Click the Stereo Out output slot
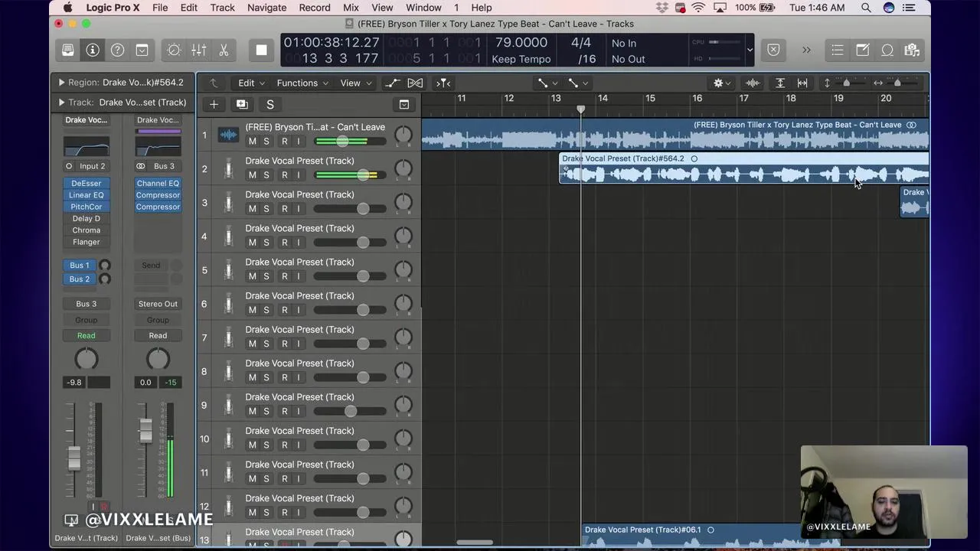The image size is (980, 551). (158, 304)
